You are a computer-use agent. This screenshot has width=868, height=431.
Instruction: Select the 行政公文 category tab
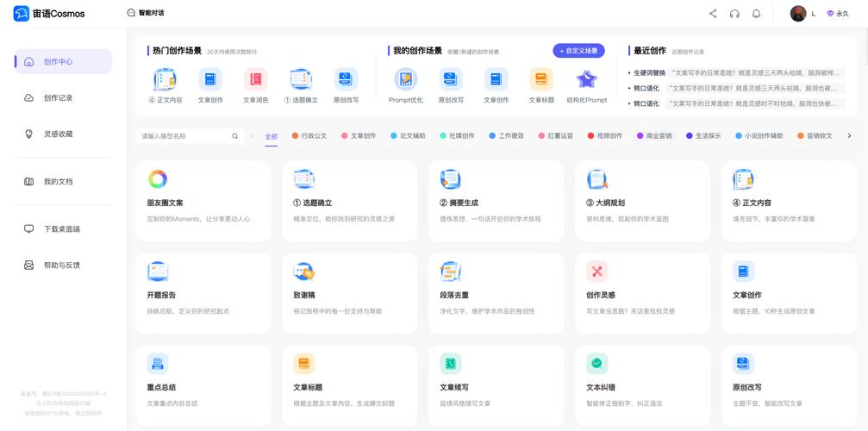[x=309, y=136]
